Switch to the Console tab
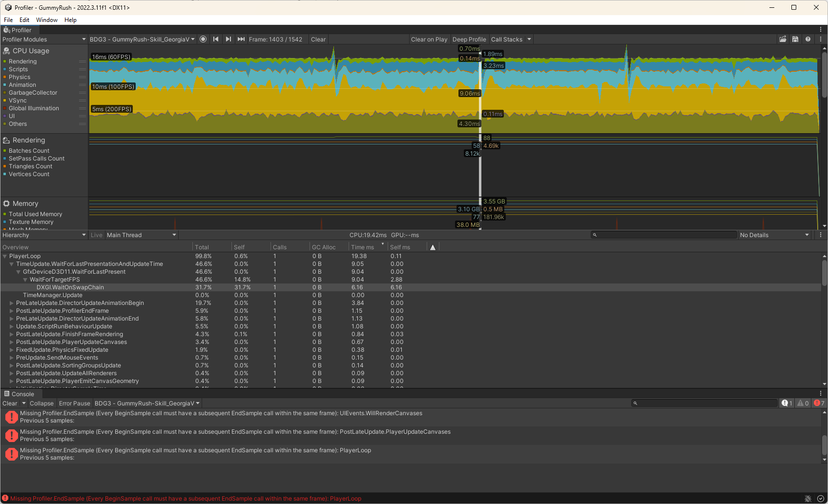 tap(22, 394)
